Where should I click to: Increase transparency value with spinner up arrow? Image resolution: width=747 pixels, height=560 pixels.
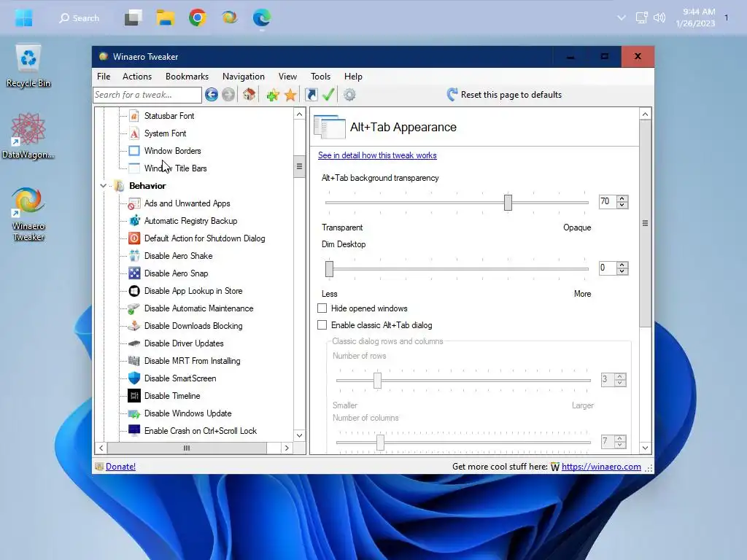(622, 198)
